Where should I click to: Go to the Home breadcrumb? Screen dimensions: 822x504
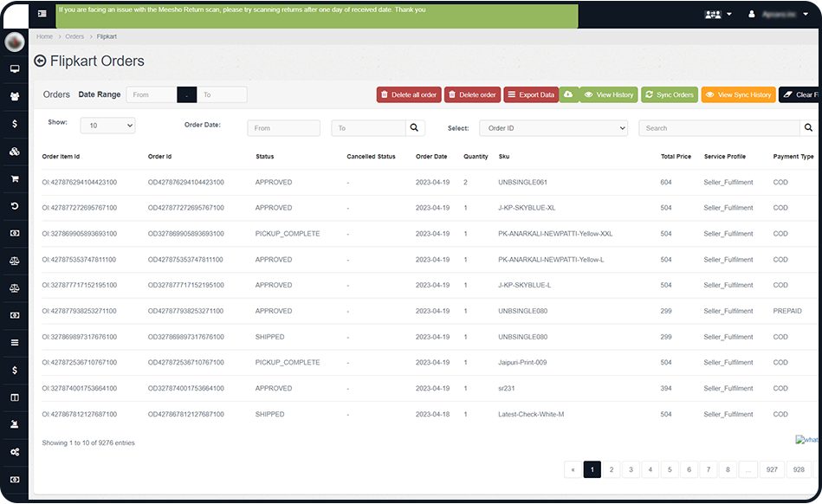point(44,36)
